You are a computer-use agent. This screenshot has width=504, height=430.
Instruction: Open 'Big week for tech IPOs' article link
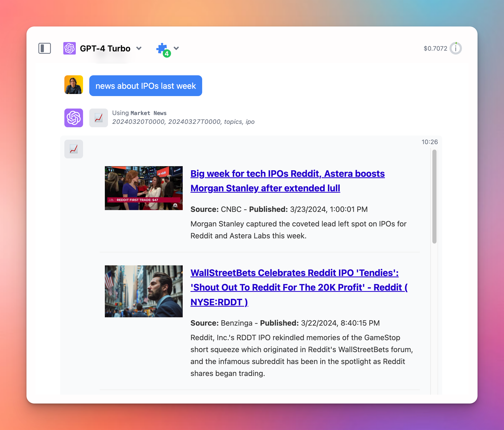[288, 181]
